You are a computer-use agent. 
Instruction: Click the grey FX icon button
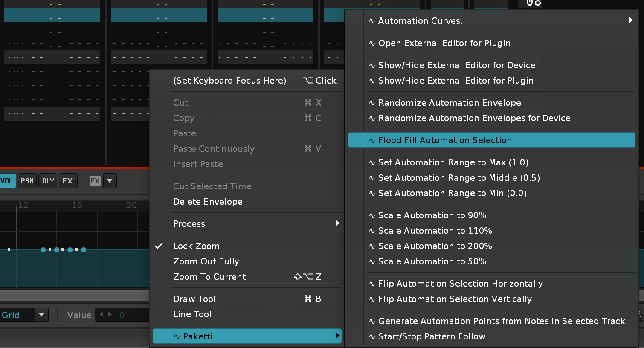[95, 181]
